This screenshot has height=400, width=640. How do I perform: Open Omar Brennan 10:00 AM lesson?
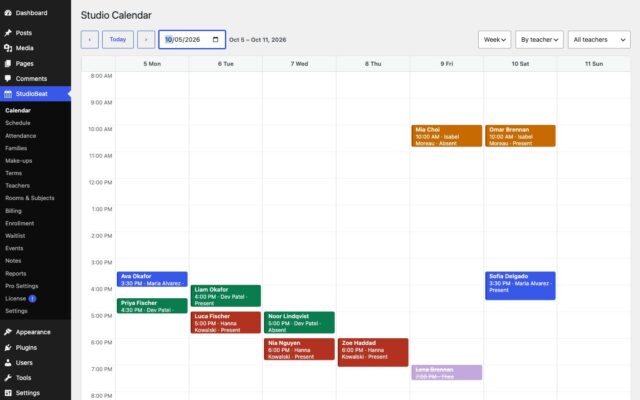(520, 136)
